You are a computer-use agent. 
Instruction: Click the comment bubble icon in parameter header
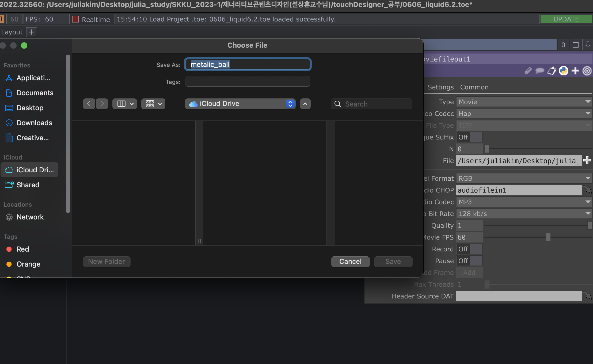540,71
